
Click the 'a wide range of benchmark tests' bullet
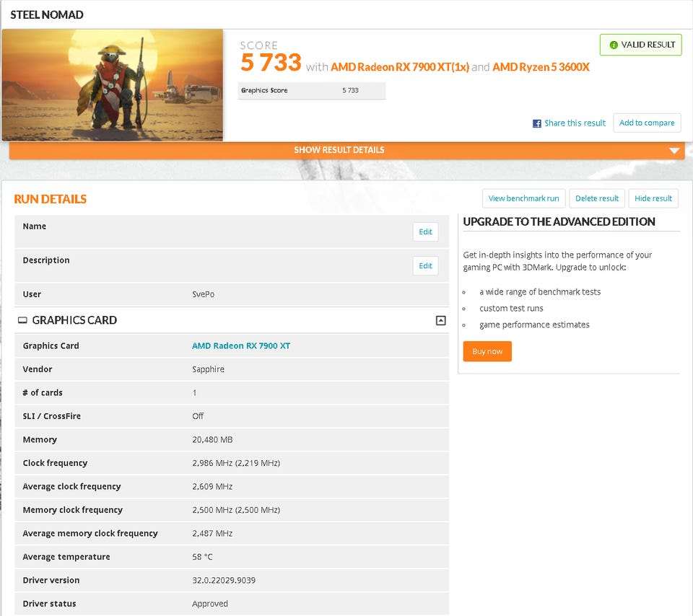click(540, 292)
